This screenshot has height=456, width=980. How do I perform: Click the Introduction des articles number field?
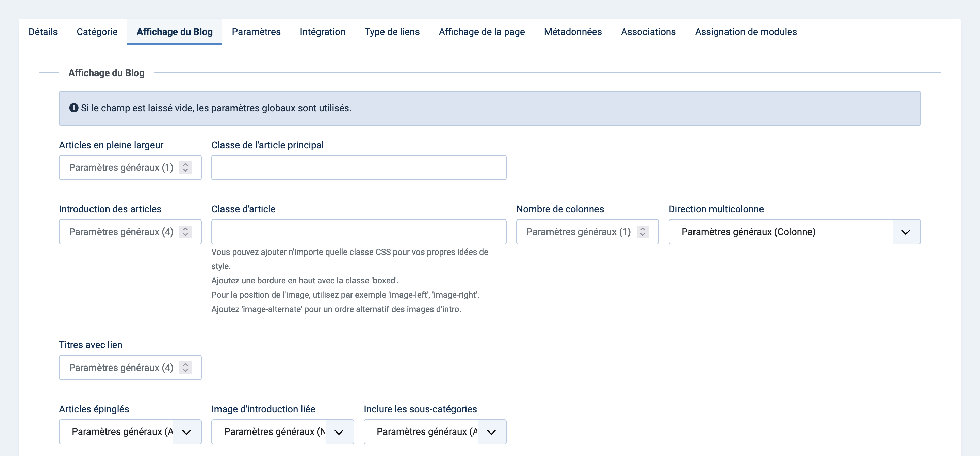click(130, 232)
